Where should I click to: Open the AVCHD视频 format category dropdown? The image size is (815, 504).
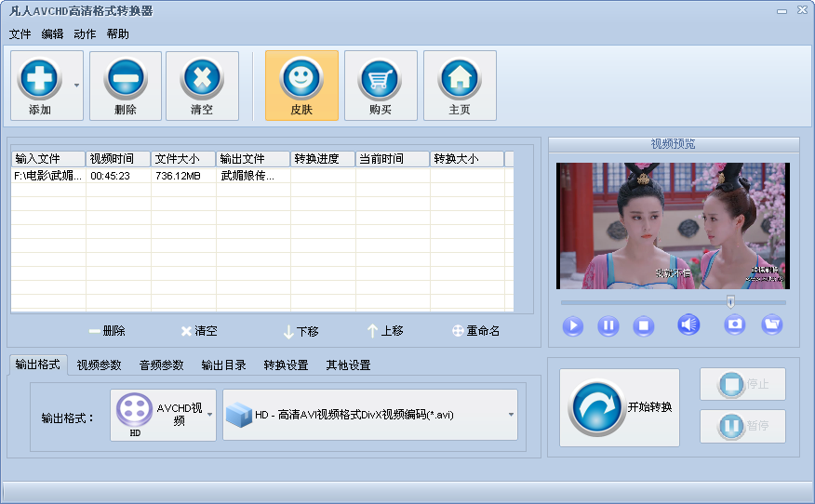(163, 415)
